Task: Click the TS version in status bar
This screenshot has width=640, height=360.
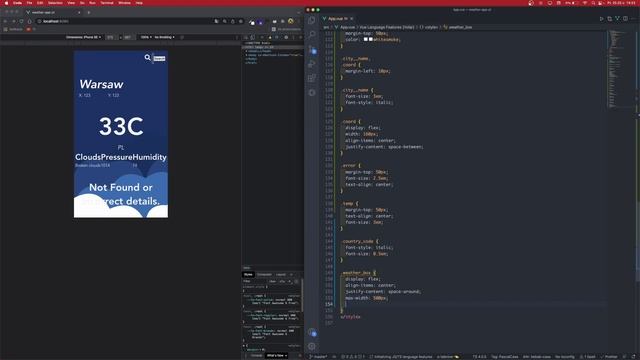Action: [480, 357]
